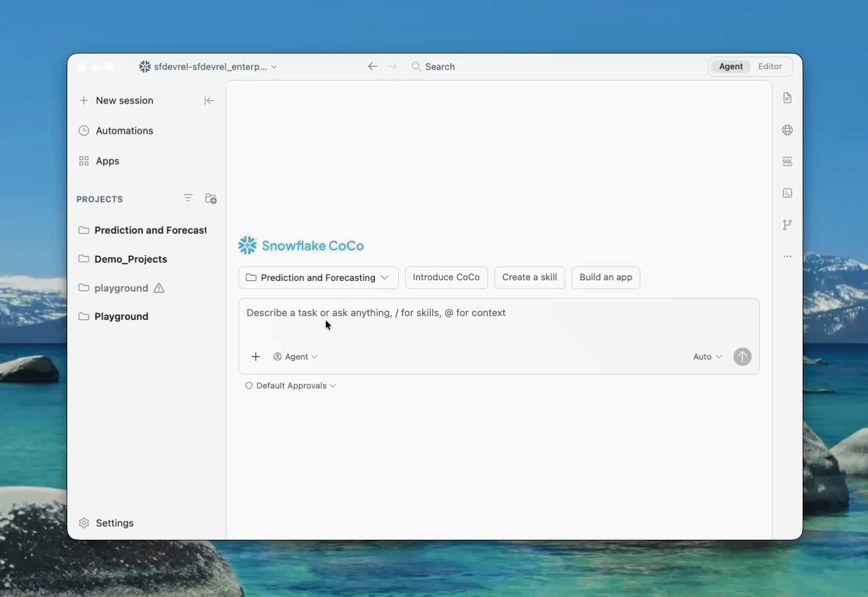Click the plus attach button in prompt

point(256,357)
